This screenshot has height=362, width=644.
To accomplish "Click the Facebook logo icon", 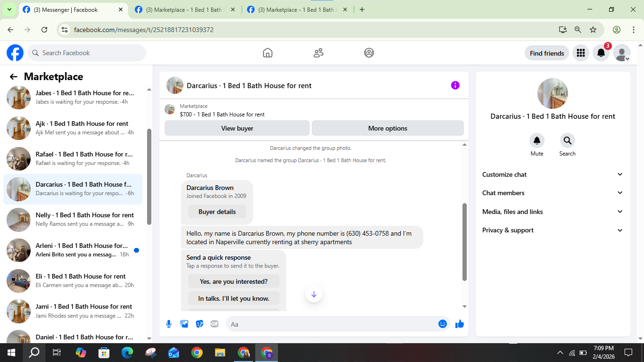I will [15, 53].
